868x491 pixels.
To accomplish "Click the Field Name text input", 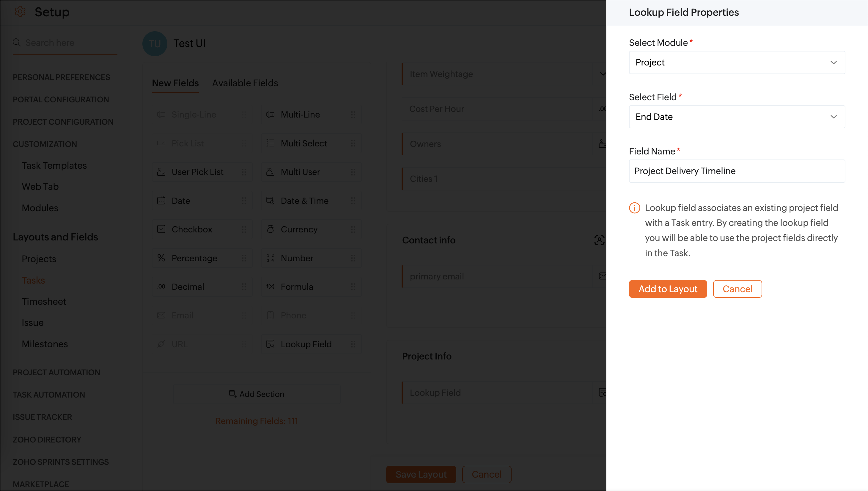I will click(737, 171).
